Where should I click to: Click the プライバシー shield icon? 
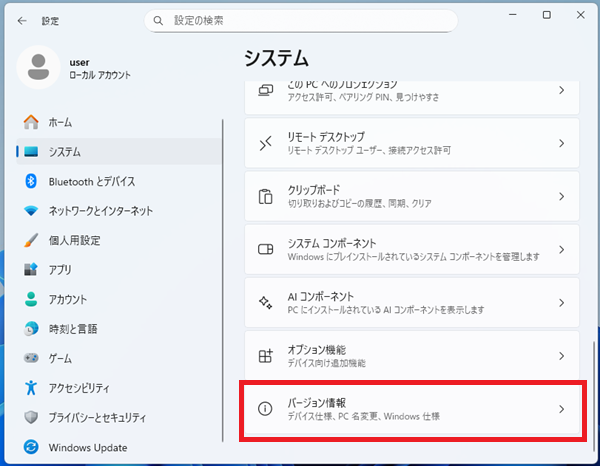click(x=31, y=417)
